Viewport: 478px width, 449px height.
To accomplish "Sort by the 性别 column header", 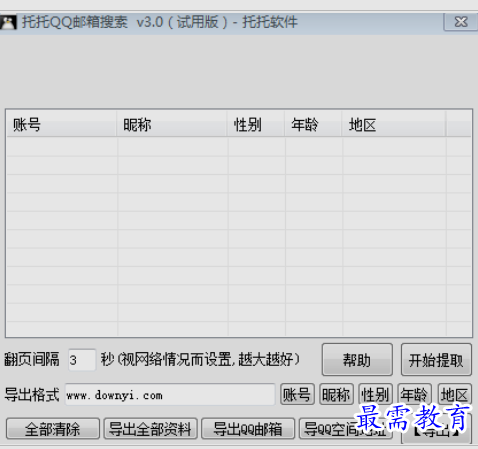I will [x=256, y=124].
